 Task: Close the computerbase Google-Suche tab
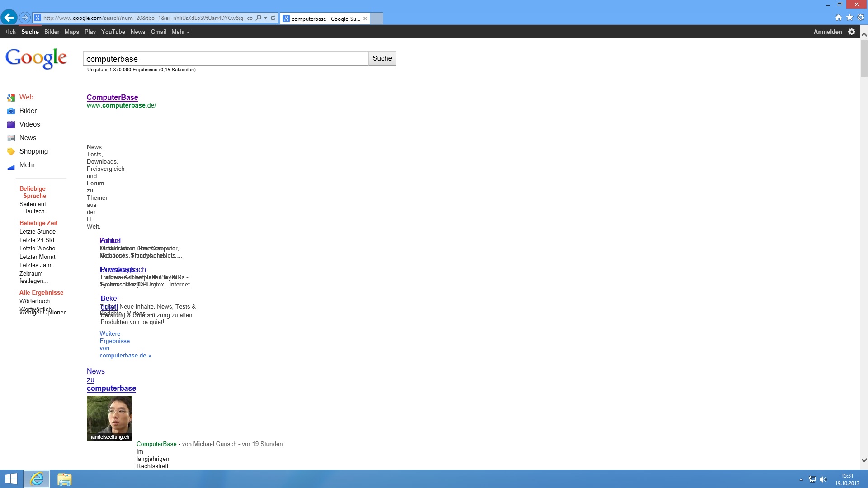pyautogui.click(x=365, y=19)
